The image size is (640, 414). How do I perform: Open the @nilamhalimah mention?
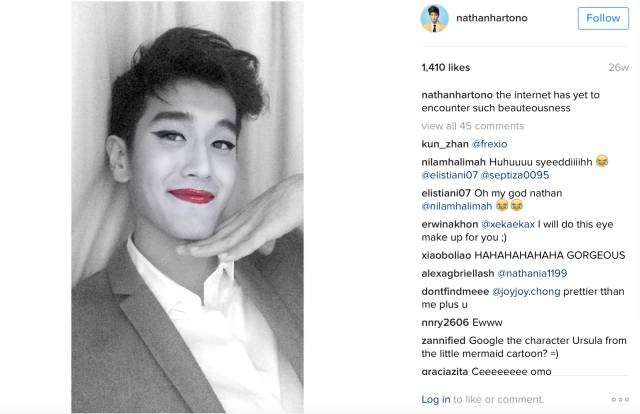(x=456, y=206)
